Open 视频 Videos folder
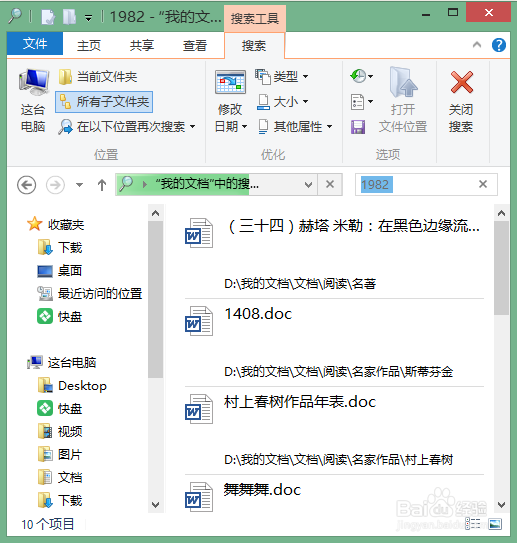517x543 pixels. pyautogui.click(x=60, y=431)
